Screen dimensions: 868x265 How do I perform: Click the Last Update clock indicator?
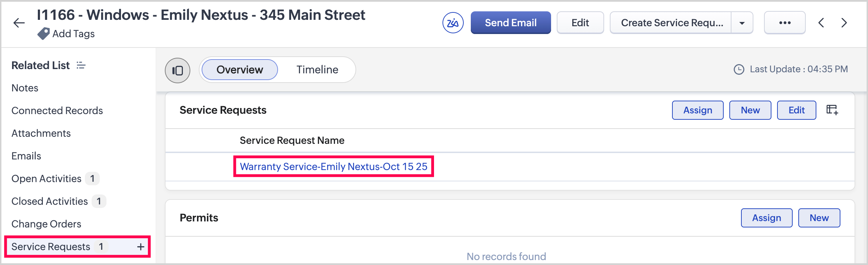coord(739,69)
